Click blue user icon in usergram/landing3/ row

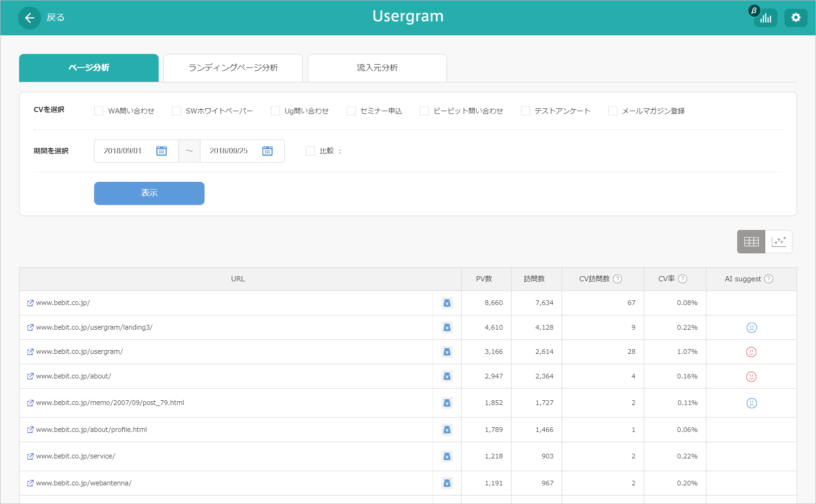447,328
